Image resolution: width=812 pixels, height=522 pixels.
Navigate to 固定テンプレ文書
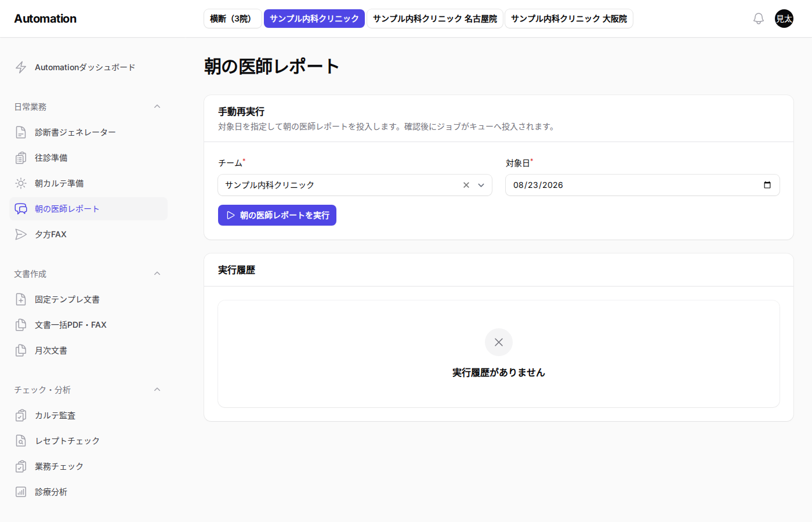[x=88, y=299]
